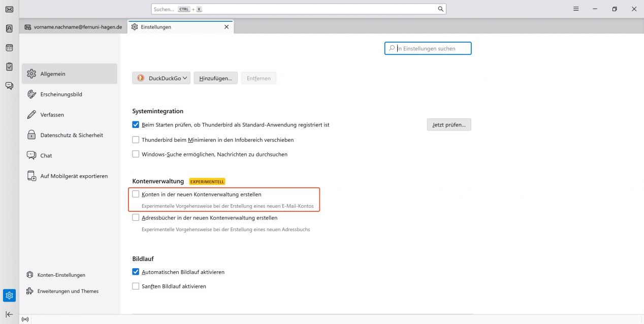The width and height of the screenshot is (644, 324).
Task: Switch to the fernuni-hagen.de mail tab
Action: (x=74, y=26)
